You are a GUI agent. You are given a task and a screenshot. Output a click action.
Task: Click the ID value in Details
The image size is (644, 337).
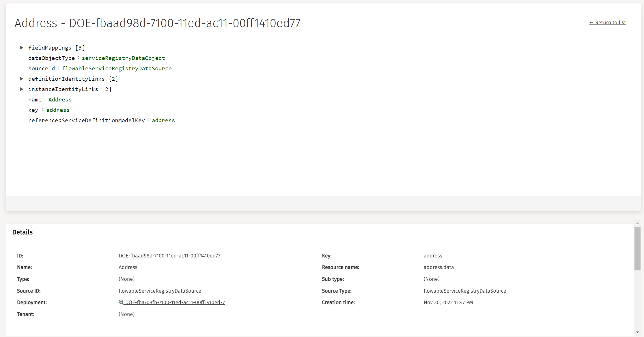pyautogui.click(x=169, y=256)
